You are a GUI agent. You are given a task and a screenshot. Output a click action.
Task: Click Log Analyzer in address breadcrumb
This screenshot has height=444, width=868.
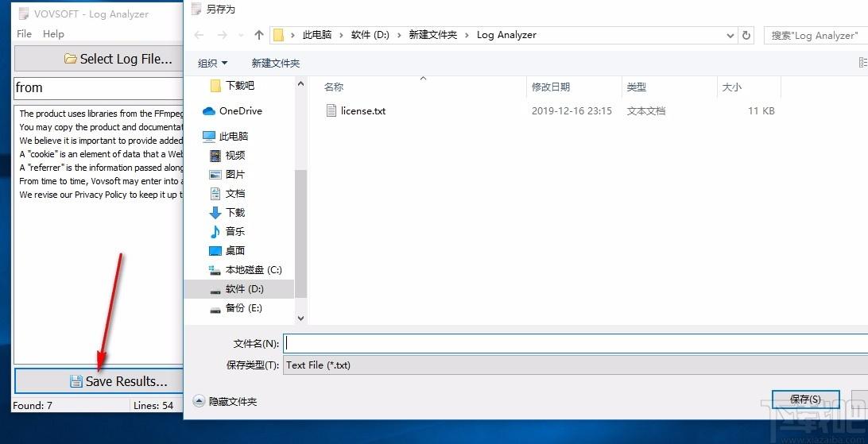click(506, 35)
